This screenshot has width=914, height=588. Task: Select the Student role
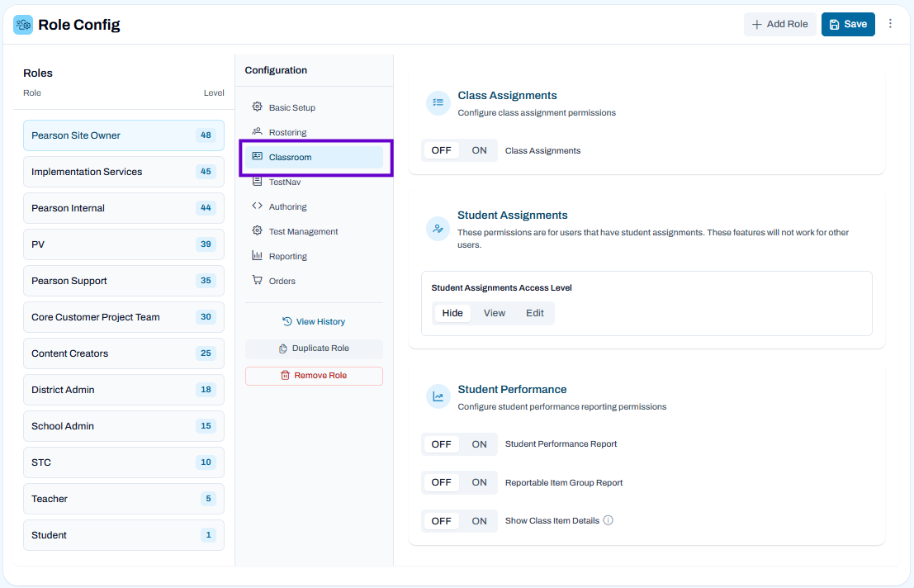tap(124, 535)
